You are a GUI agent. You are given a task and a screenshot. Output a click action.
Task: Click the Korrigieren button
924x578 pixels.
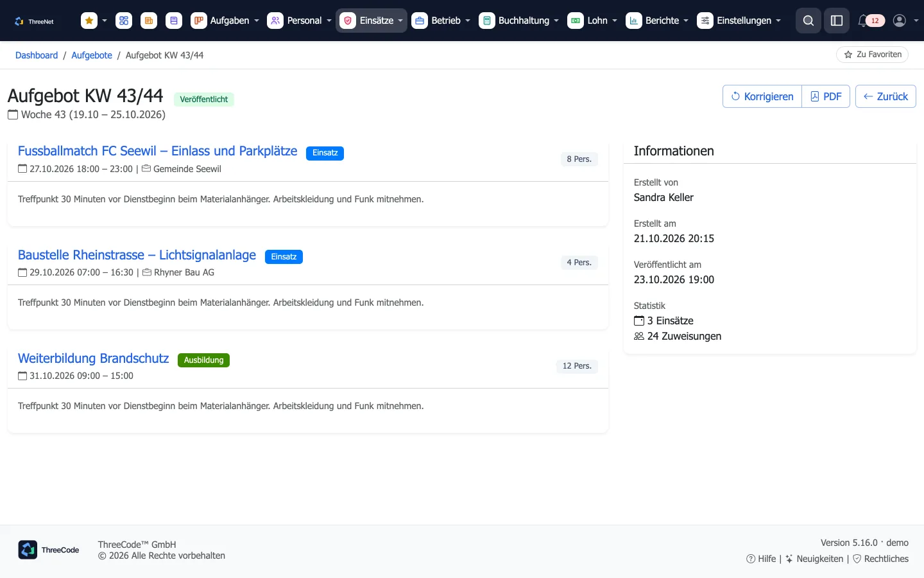762,96
